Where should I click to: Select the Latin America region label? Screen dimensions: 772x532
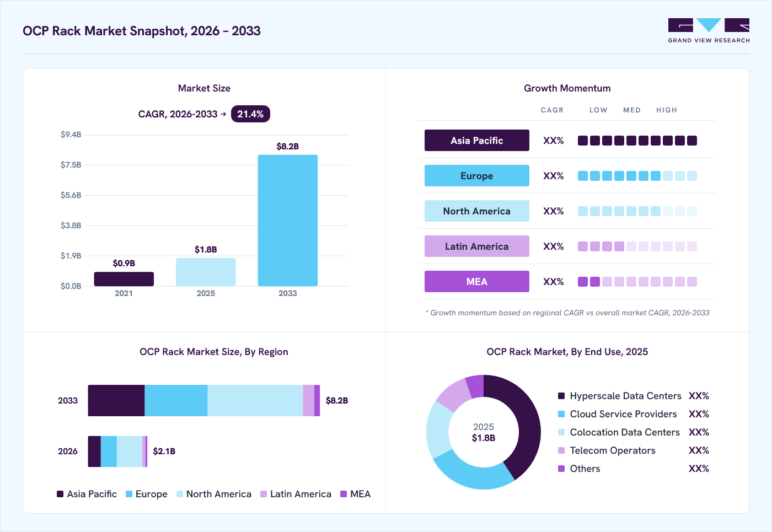point(477,246)
